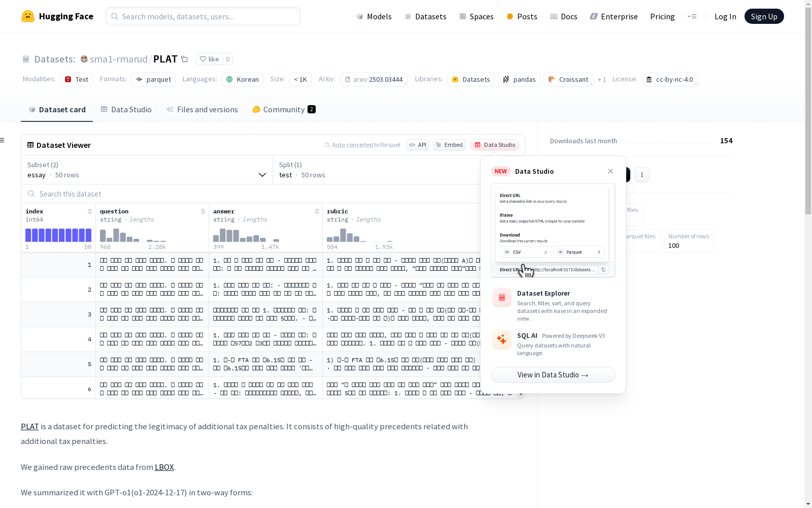Select the Text modality tag
Screen dimensions: 812x508
click(x=77, y=79)
